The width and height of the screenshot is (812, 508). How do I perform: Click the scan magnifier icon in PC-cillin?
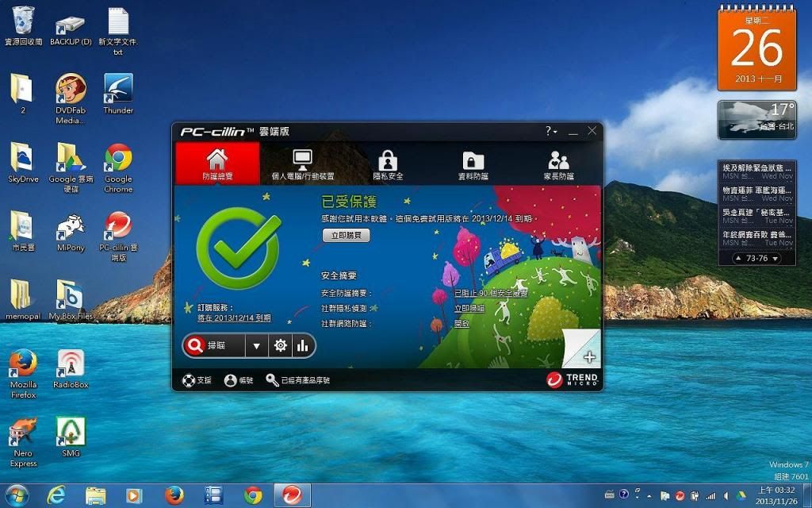(x=195, y=346)
